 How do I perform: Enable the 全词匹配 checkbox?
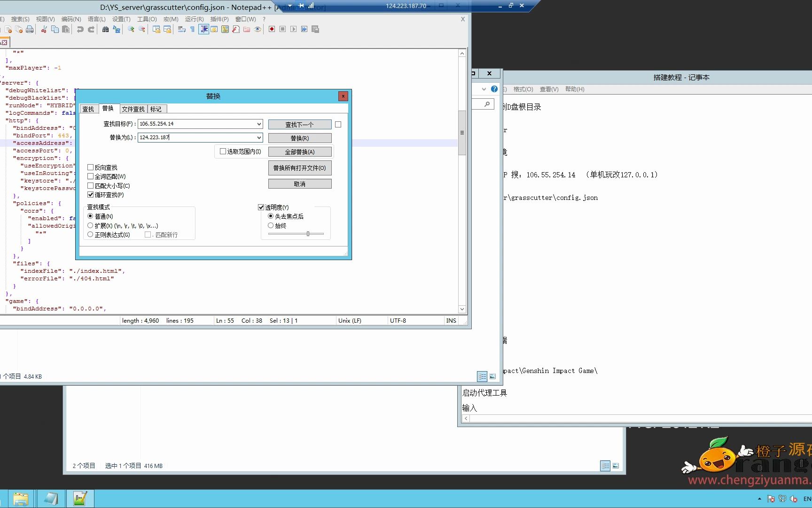(91, 176)
